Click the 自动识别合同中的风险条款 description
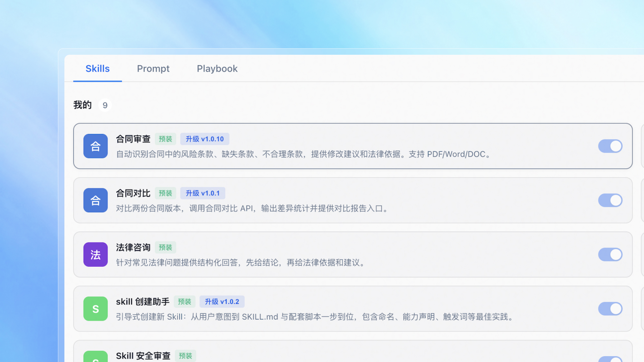 304,154
